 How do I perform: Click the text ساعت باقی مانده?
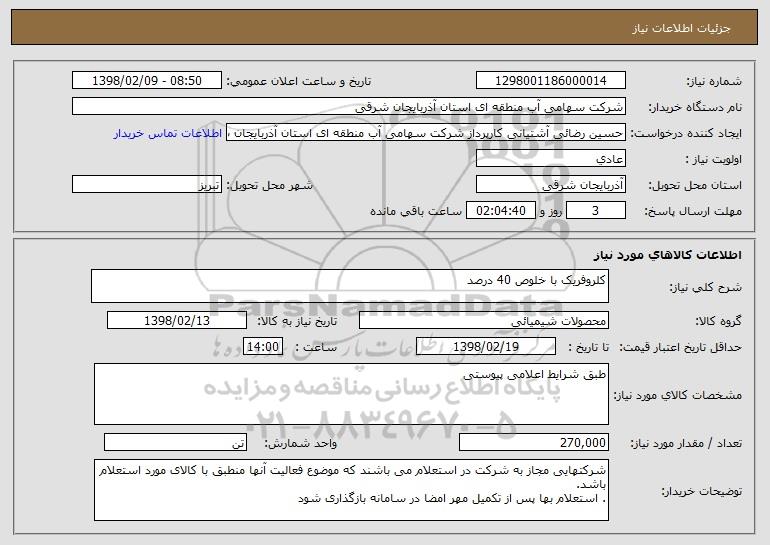coord(416,212)
